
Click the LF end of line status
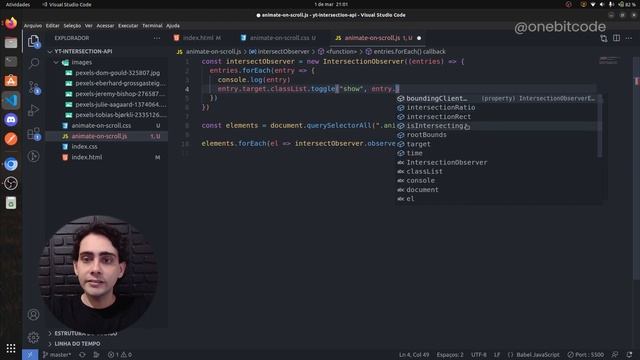(497, 355)
